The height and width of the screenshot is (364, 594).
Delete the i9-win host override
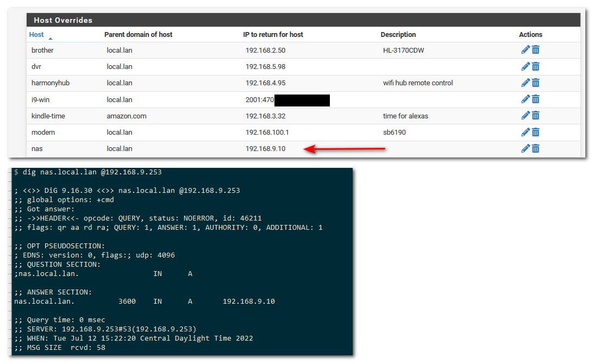pos(536,99)
